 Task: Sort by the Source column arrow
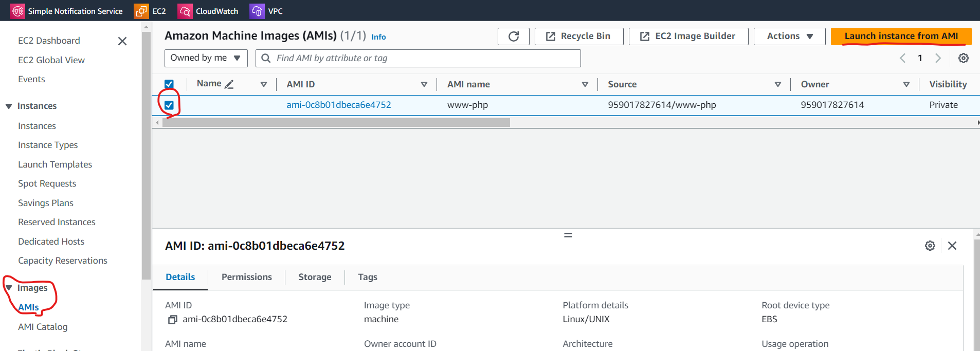click(778, 84)
